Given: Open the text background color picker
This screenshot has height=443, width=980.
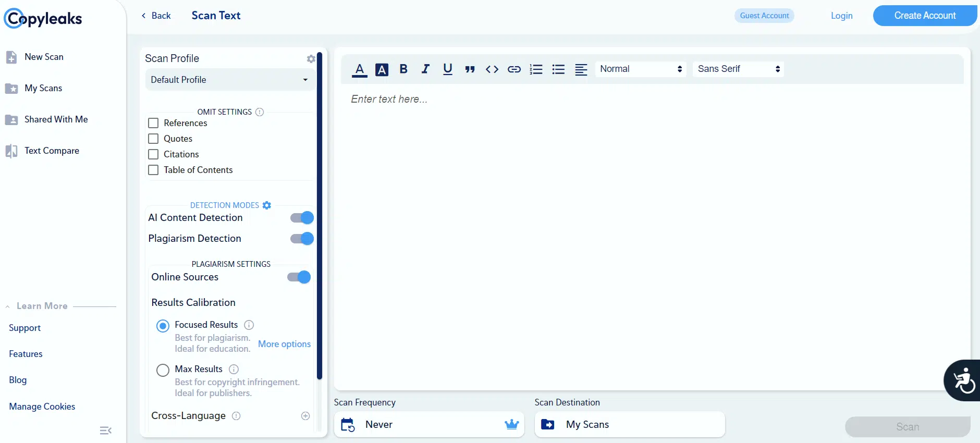Looking at the screenshot, I should click(x=382, y=69).
